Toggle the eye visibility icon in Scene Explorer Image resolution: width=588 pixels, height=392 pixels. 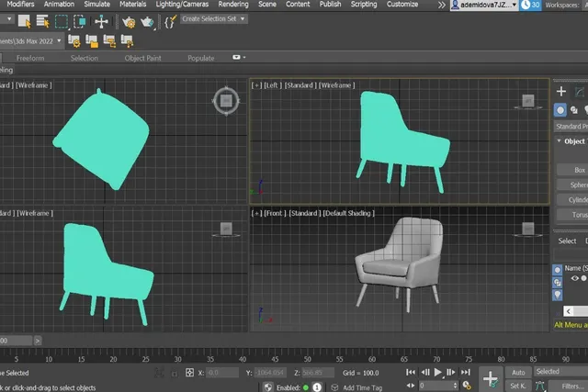point(574,278)
